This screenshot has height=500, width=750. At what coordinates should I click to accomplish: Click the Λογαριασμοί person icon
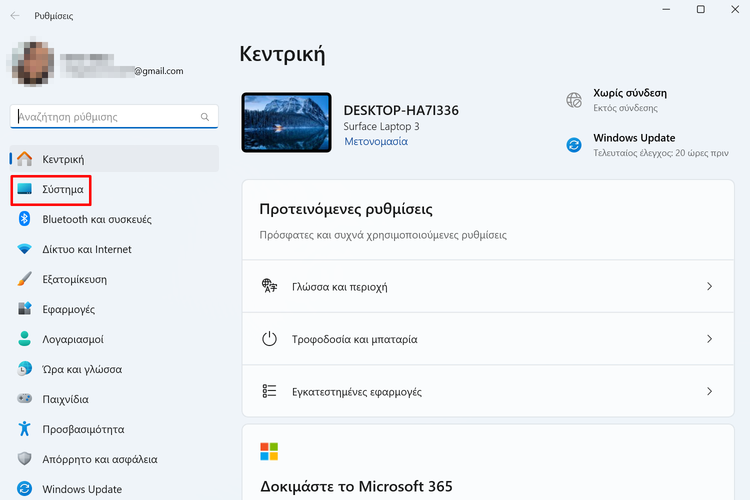[x=24, y=339]
